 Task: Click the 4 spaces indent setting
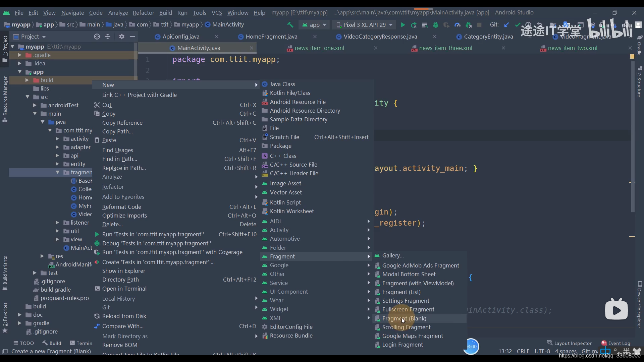(566, 351)
